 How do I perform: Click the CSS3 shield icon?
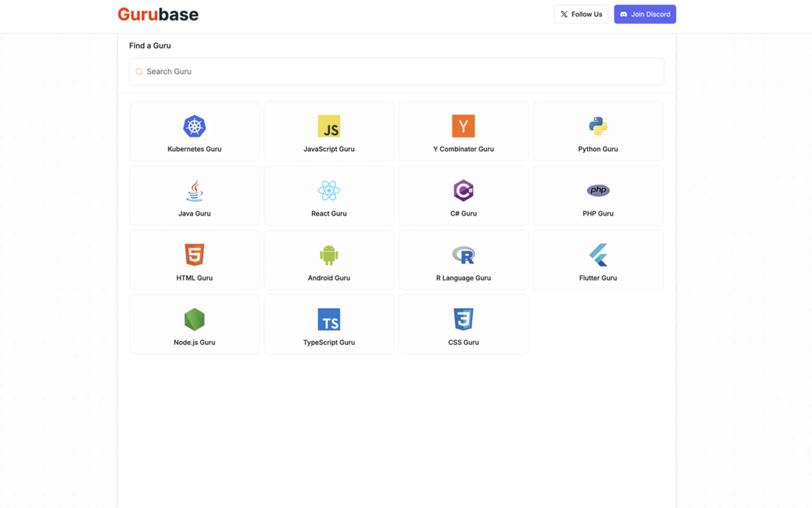(463, 319)
